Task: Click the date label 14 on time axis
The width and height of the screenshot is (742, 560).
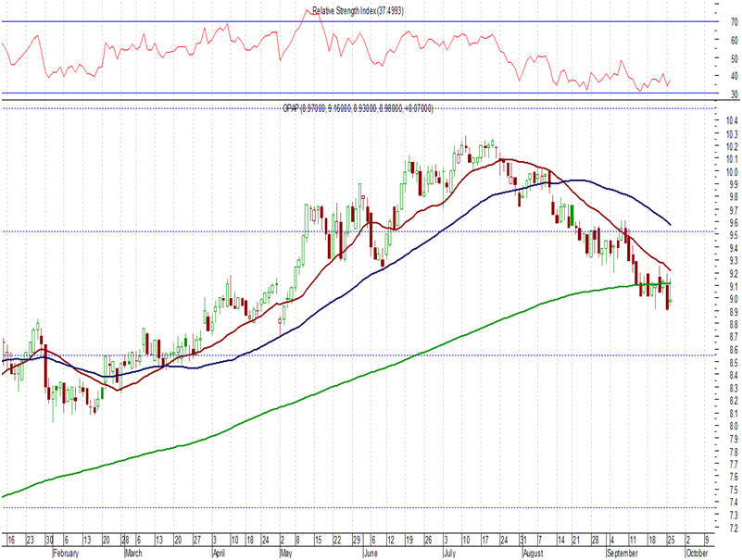Action: coord(560,541)
